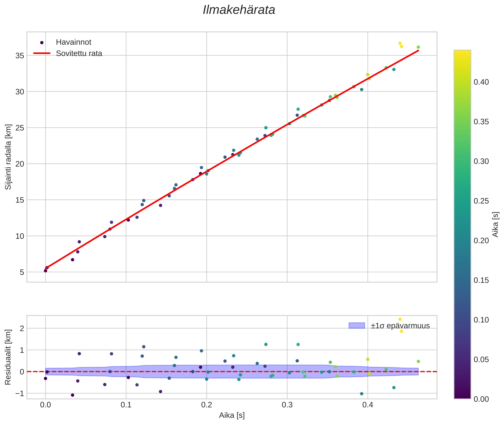Click the ±1σ epävarmuus legend swatch

[357, 326]
